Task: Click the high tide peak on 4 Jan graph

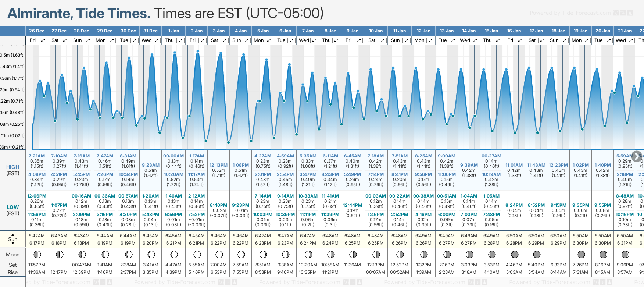Action: (243, 55)
